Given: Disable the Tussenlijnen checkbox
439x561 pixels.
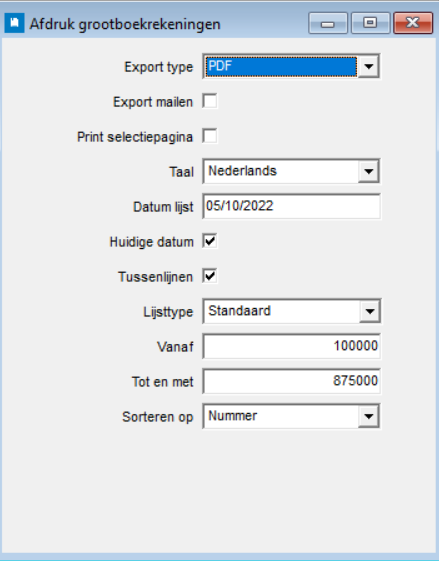Looking at the screenshot, I should [210, 276].
